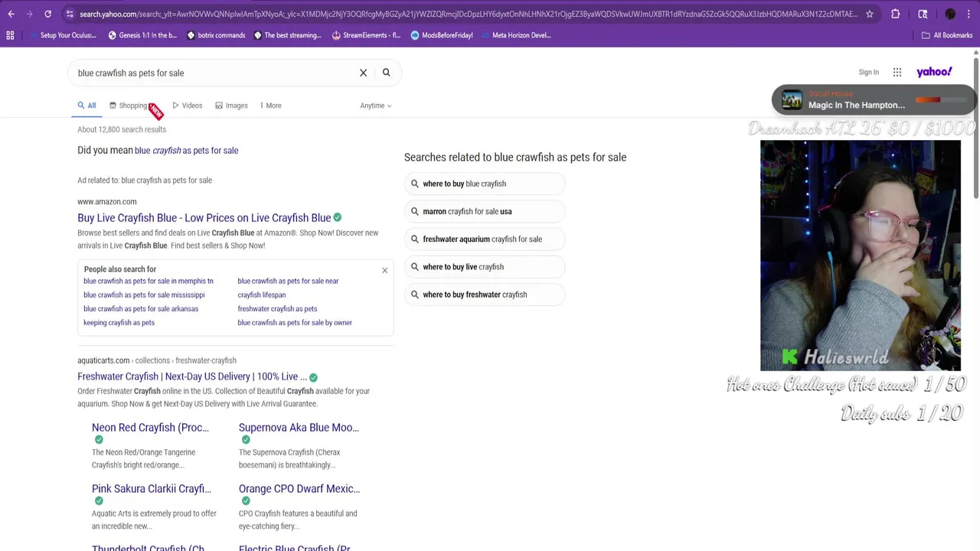This screenshot has height=551, width=980.
Task: Open the Meta Horizon Devel... bookmark
Action: click(514, 35)
